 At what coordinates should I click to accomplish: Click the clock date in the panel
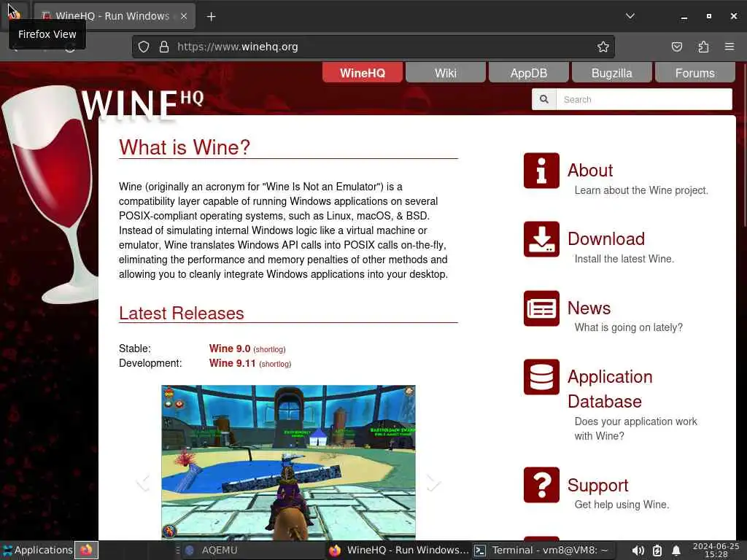716,550
